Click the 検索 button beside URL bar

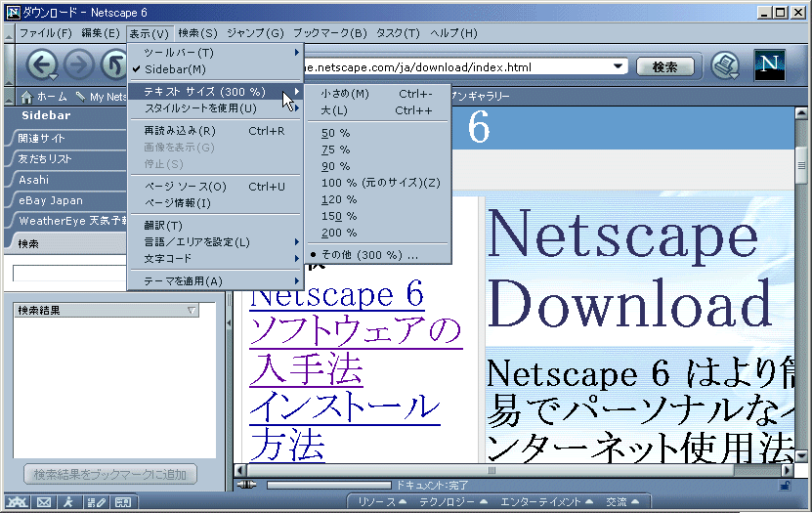pyautogui.click(x=664, y=66)
